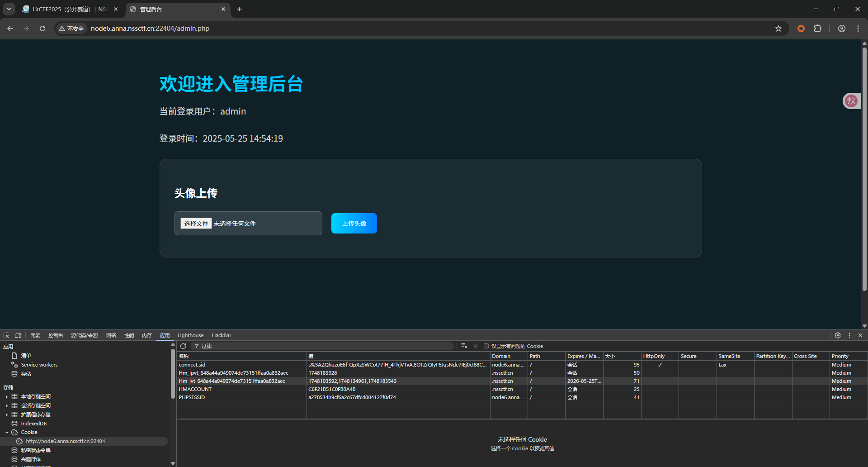
Task: Refresh the cookie table in DevTools
Action: 183,346
